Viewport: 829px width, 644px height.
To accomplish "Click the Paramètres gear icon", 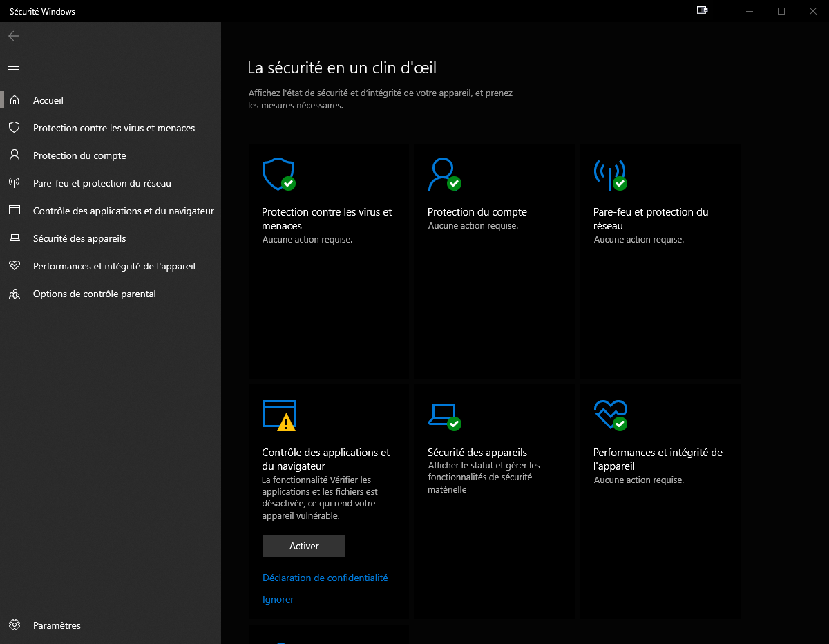I will pos(14,625).
